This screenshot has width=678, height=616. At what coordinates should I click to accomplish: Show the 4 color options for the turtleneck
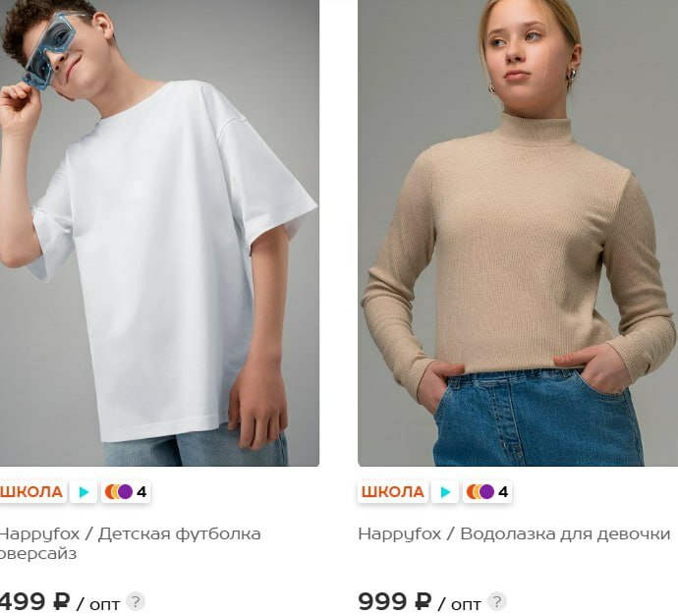coord(487,492)
